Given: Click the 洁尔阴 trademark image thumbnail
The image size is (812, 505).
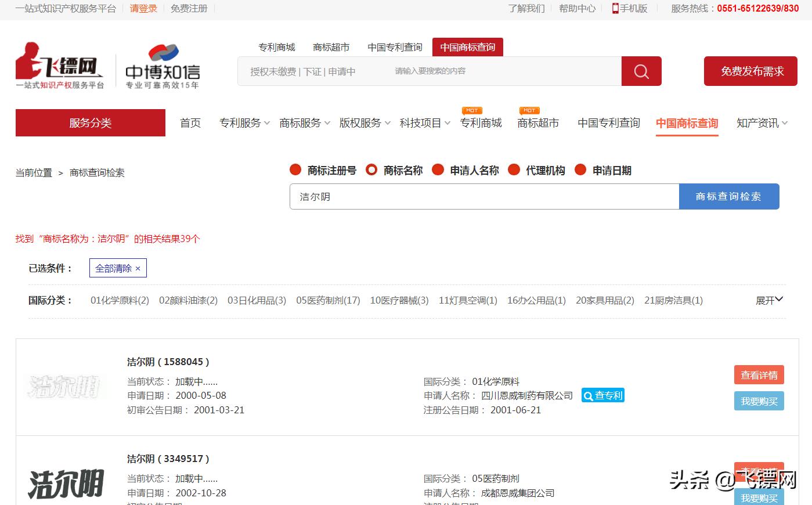Looking at the screenshot, I should [66, 386].
